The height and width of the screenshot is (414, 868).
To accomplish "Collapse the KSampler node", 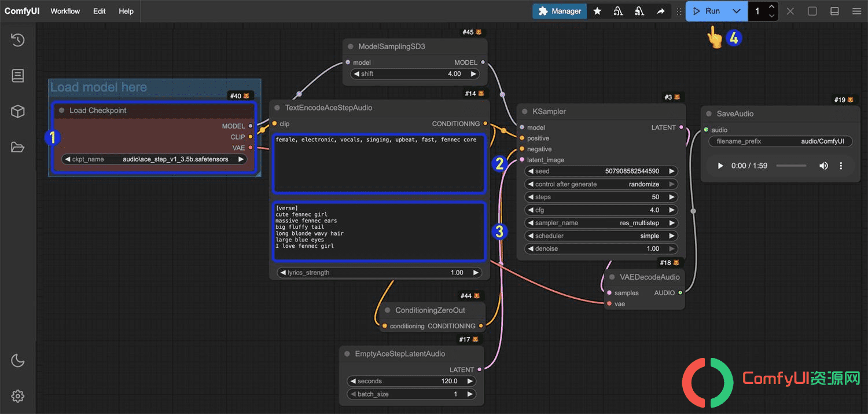I will pyautogui.click(x=525, y=112).
